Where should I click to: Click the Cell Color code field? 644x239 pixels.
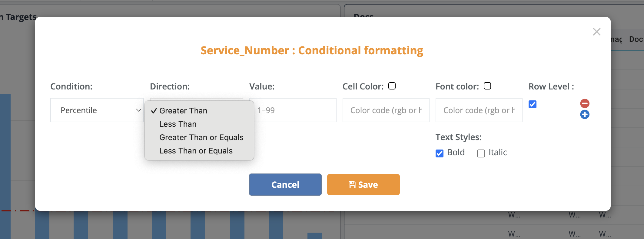pyautogui.click(x=386, y=110)
